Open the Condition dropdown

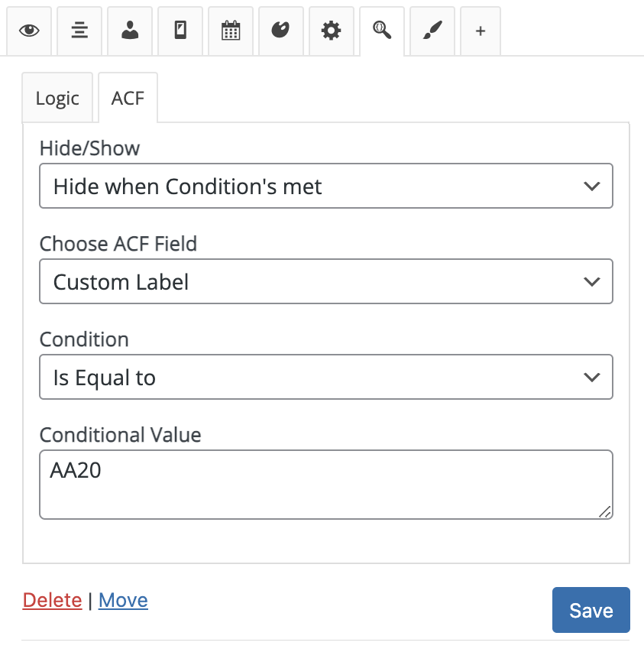[325, 377]
